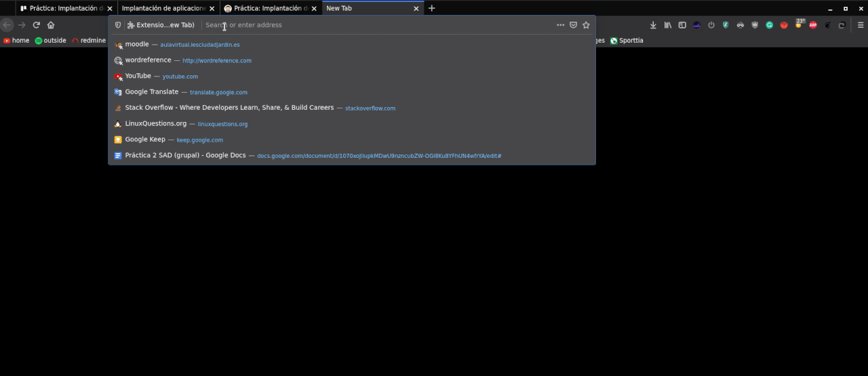Open the home bookmark in bookmarks bar
This screenshot has width=868, height=376.
point(16,41)
